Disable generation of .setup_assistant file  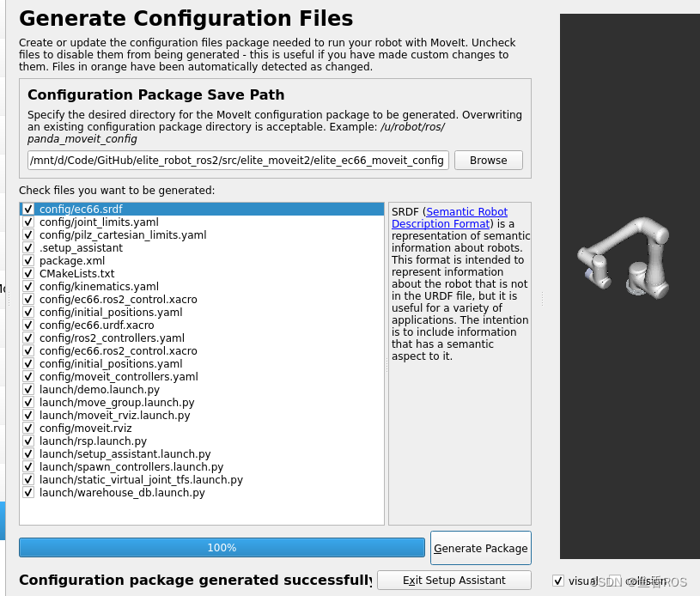click(x=28, y=248)
